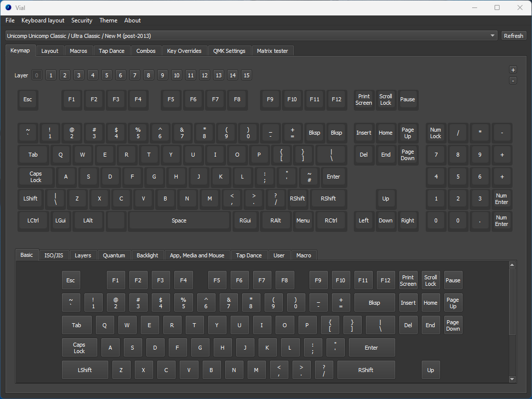Image resolution: width=532 pixels, height=399 pixels.
Task: Pick the Tab keycode in palette
Action: 77,326
